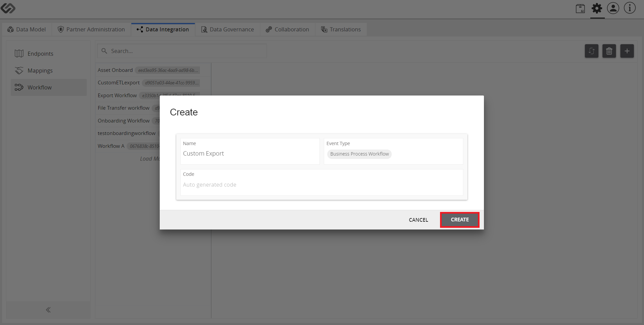
Task: Select the Asset Onboard workflow row
Action: pyautogui.click(x=153, y=70)
